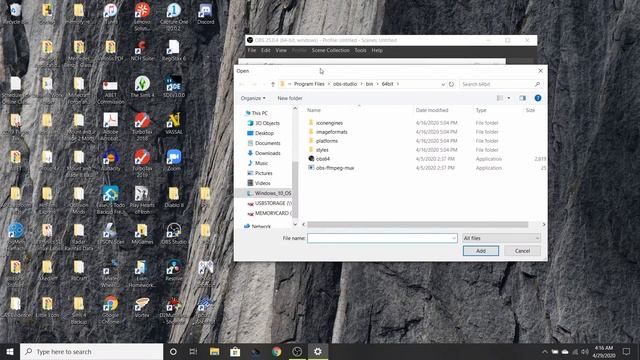Open the dialog Help question mark icon
Screen dimensions: 640x360
(x=538, y=98)
